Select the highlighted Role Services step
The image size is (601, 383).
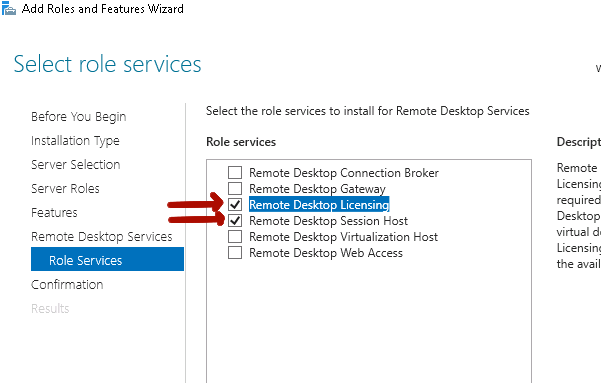[107, 259]
